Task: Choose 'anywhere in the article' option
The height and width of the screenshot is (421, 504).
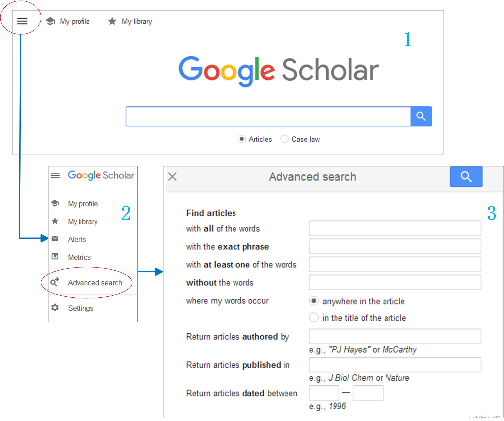Action: coord(314,301)
